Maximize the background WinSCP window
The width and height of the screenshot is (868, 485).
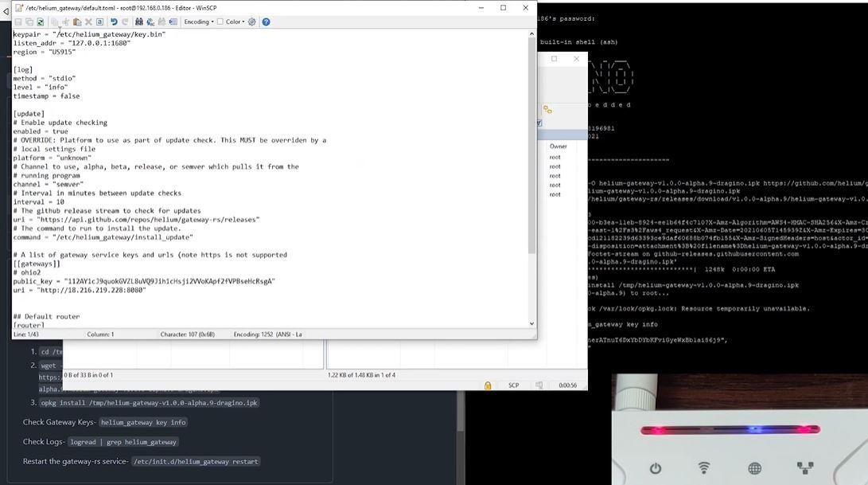coord(554,59)
